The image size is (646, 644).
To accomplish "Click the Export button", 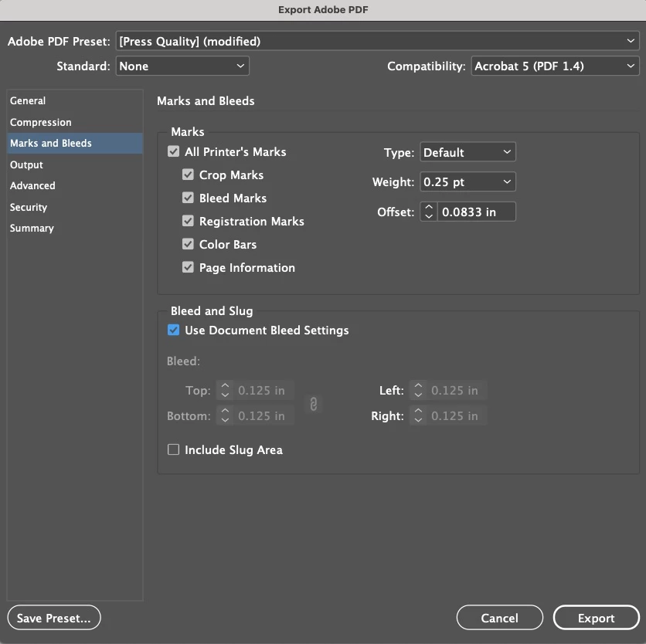I will coord(596,618).
